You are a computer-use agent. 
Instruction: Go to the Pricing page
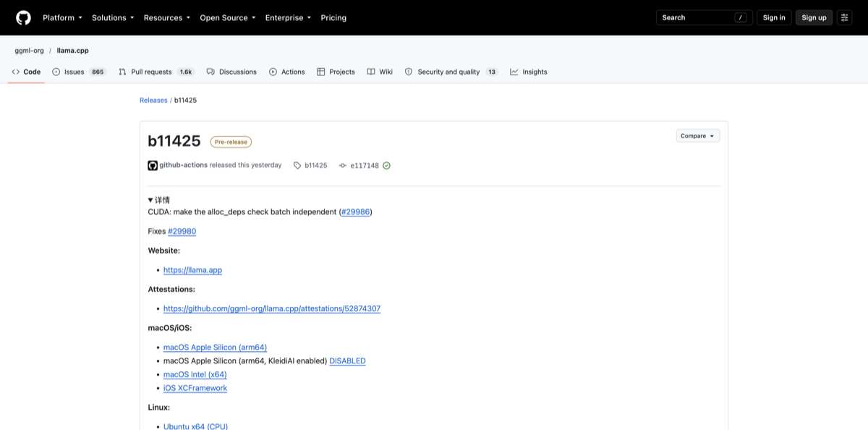pos(333,17)
